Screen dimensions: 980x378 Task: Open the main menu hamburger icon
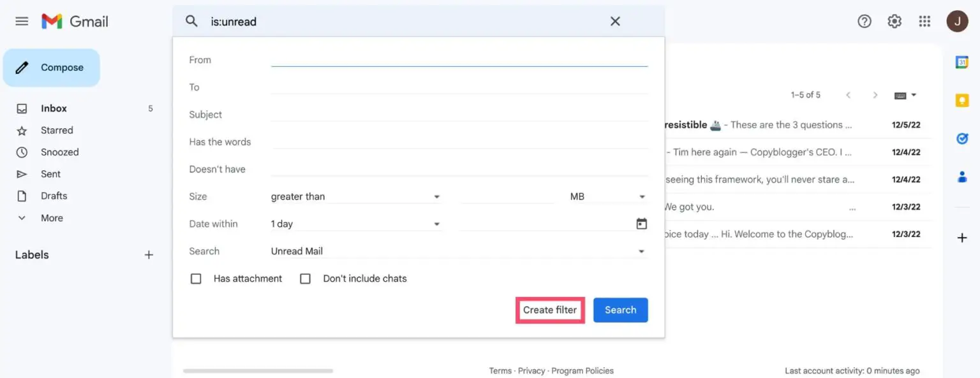tap(22, 22)
